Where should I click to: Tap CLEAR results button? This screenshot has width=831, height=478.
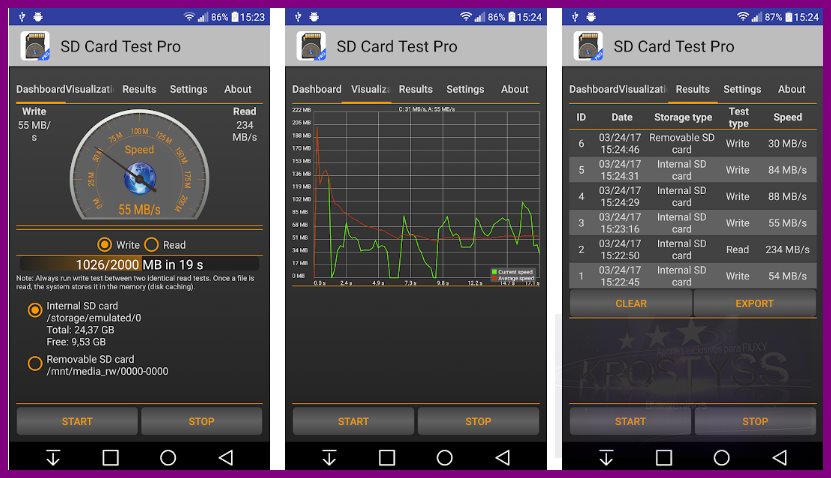(x=631, y=304)
